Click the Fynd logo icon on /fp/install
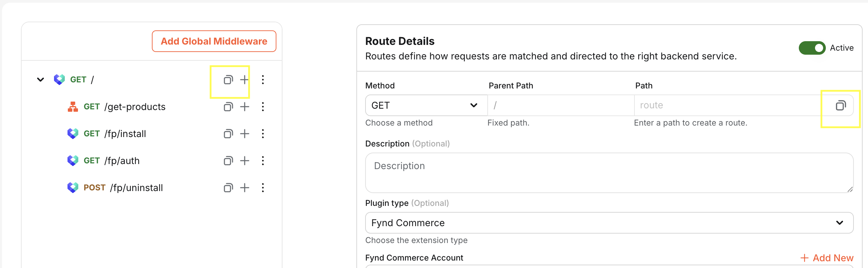 click(x=73, y=134)
